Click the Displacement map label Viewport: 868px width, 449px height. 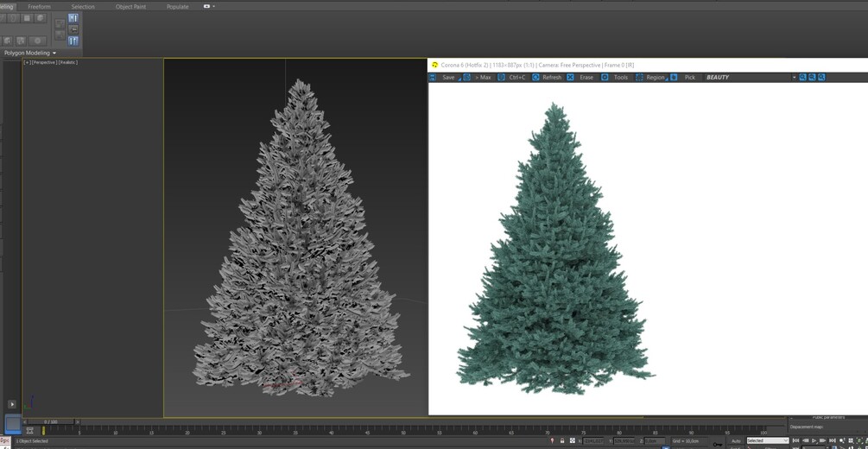click(x=808, y=427)
